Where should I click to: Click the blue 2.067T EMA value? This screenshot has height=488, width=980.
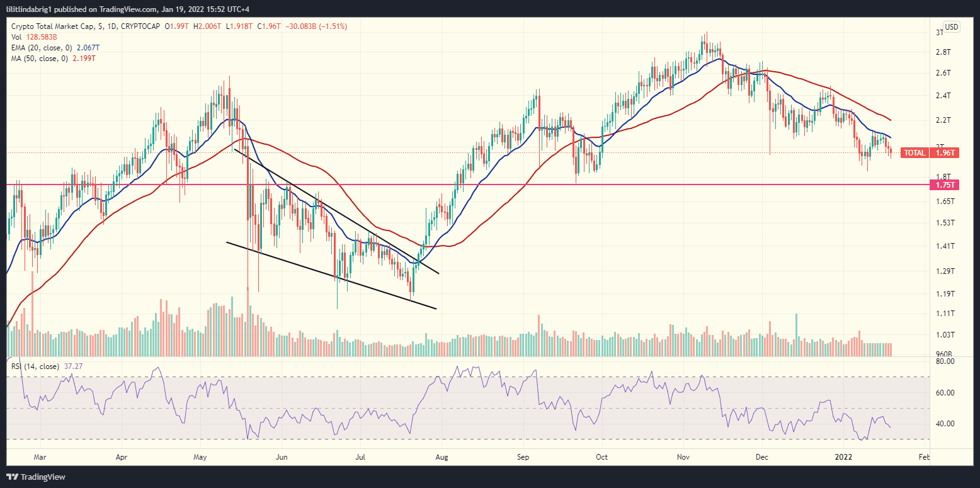pos(88,47)
